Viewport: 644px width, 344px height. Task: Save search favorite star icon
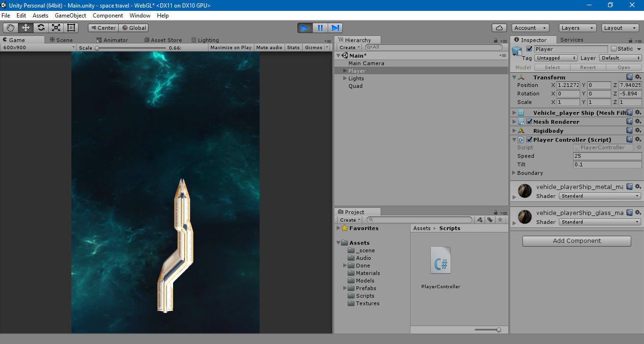(500, 220)
